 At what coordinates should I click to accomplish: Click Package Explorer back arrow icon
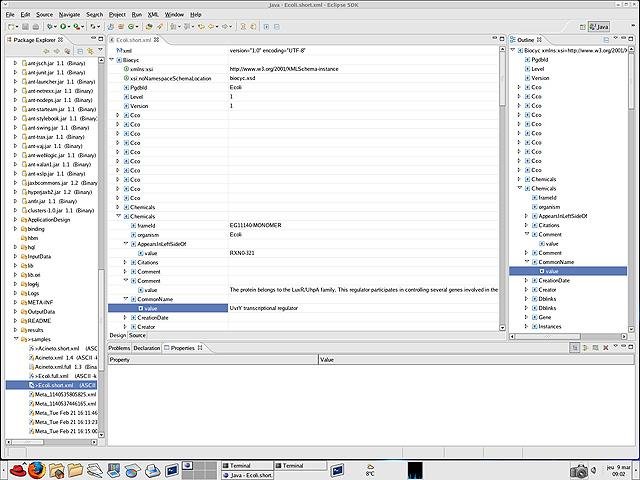coord(46,51)
